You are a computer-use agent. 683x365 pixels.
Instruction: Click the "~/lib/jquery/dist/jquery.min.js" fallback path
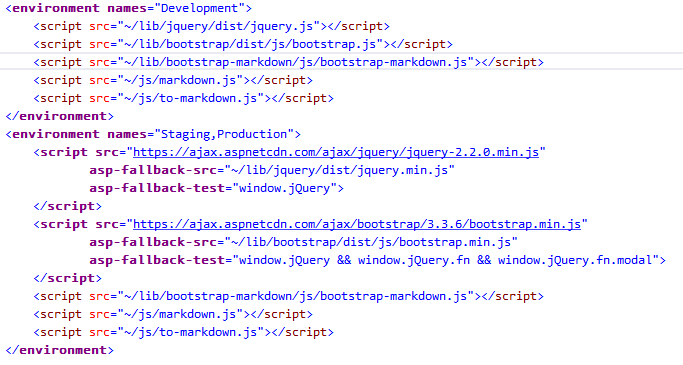click(339, 170)
